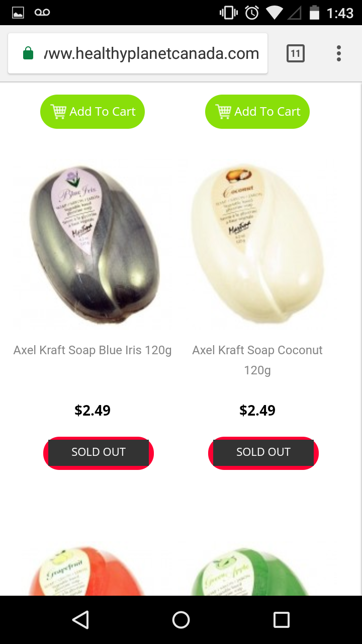Tap the green secure padlock icon
This screenshot has height=644, width=362.
29,53
